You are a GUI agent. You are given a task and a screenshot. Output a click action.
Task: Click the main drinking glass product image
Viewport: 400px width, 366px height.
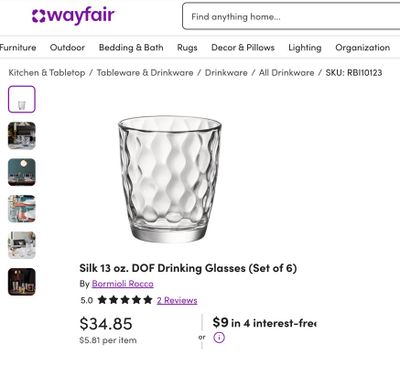(x=170, y=179)
